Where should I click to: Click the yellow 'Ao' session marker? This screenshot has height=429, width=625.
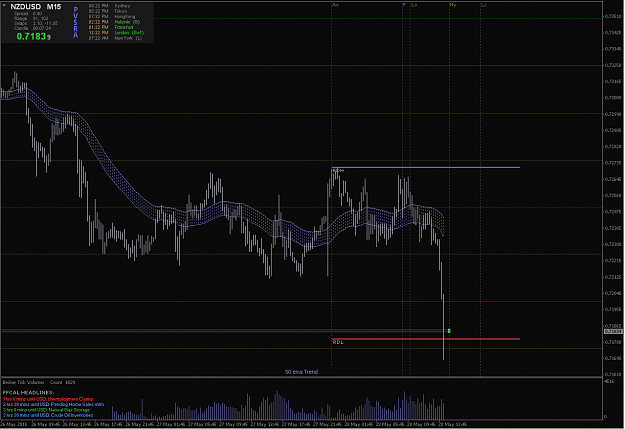tap(335, 5)
